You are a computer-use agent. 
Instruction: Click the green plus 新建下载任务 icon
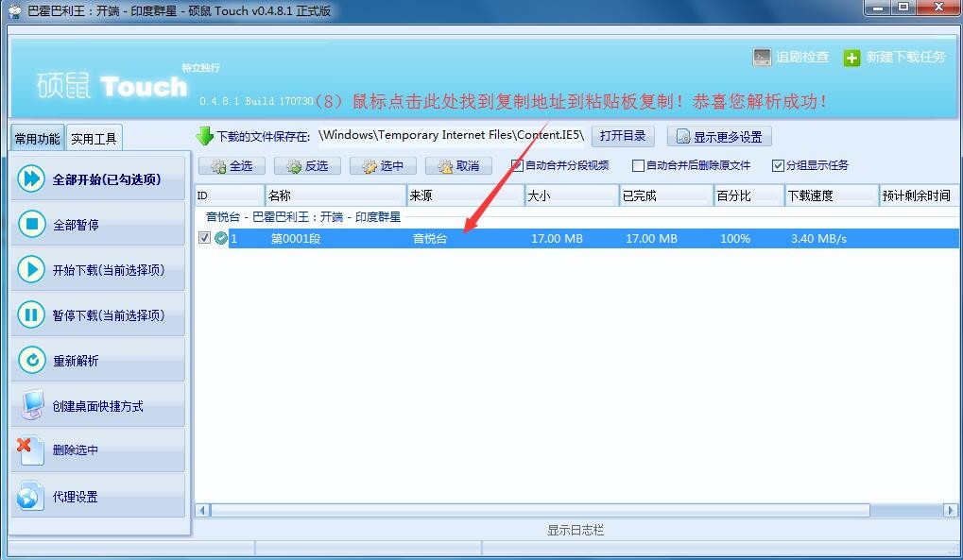851,58
